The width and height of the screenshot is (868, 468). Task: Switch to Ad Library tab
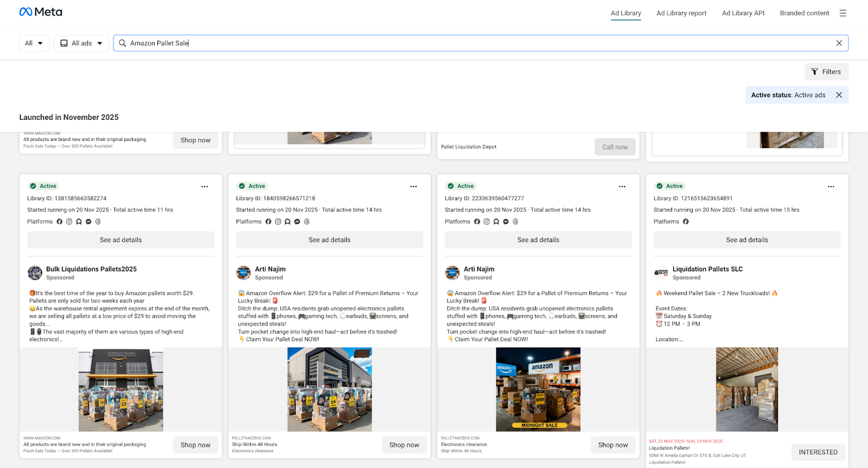(x=626, y=13)
